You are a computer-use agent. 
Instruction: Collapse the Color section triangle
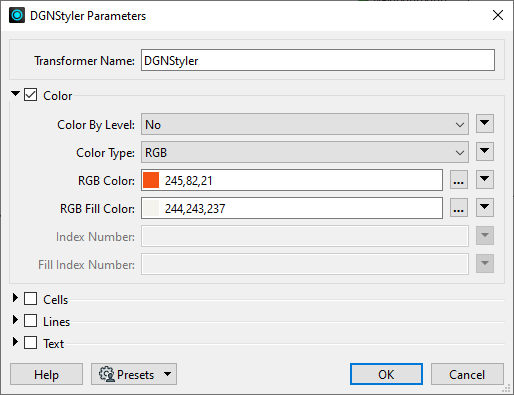pos(15,94)
